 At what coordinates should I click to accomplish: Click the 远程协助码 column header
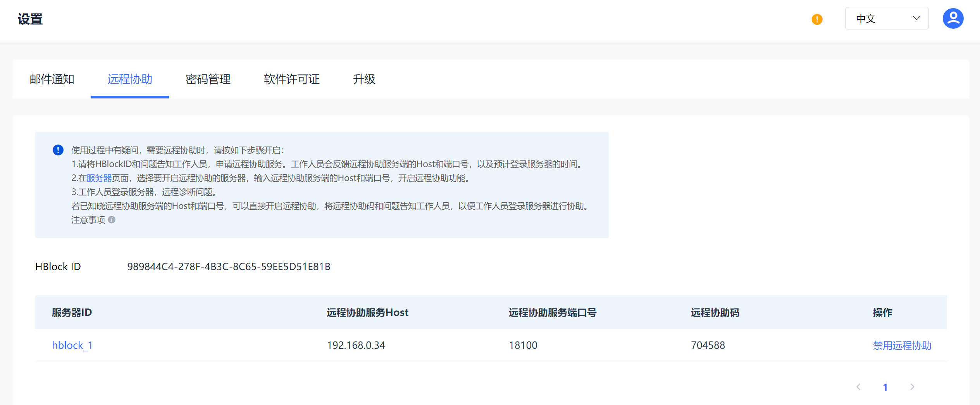coord(715,312)
